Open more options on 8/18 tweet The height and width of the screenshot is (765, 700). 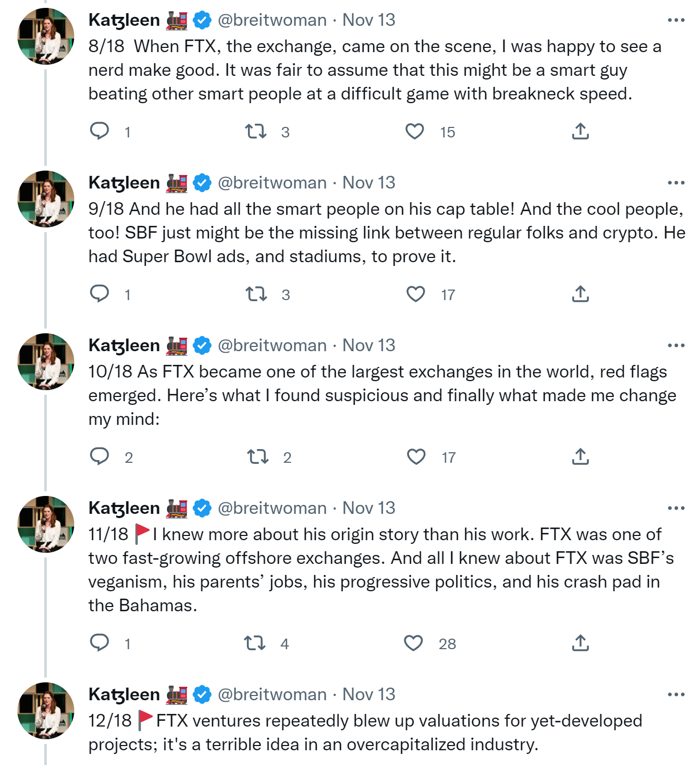[x=676, y=20]
